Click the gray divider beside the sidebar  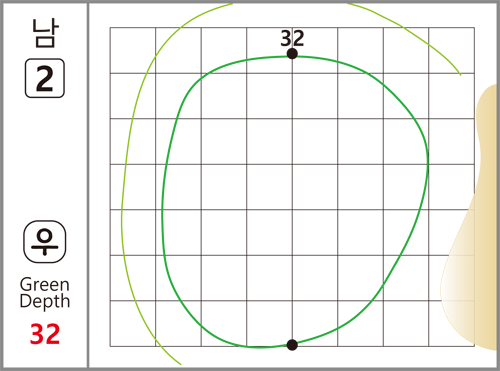click(88, 185)
